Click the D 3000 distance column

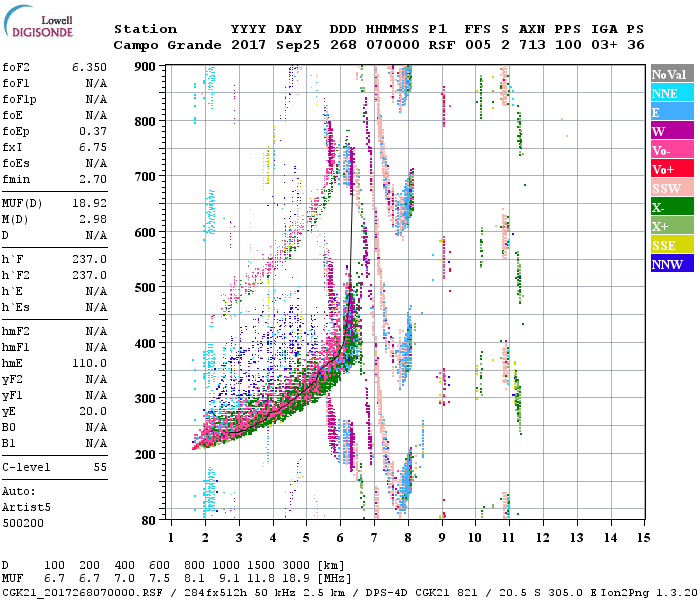coord(296,565)
